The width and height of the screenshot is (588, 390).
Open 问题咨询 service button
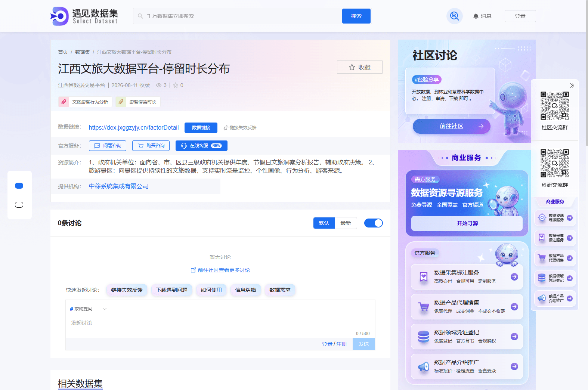click(108, 146)
